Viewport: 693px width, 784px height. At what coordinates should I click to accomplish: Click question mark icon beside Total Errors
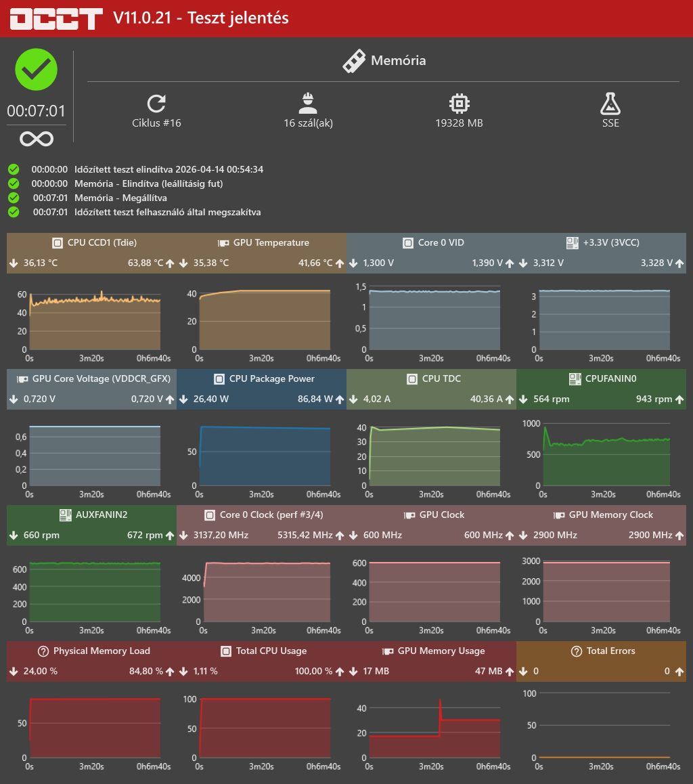[577, 651]
